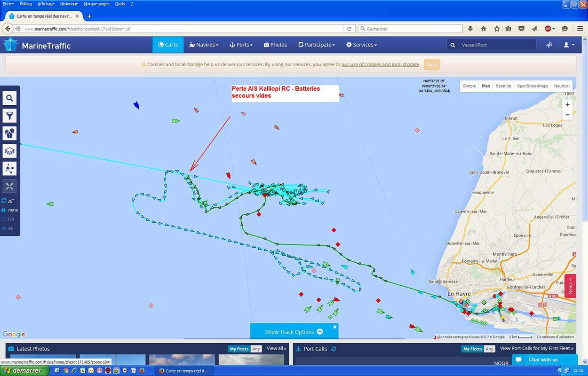Expand the News side tab
Screen dimensions: 588x376
click(x=570, y=286)
